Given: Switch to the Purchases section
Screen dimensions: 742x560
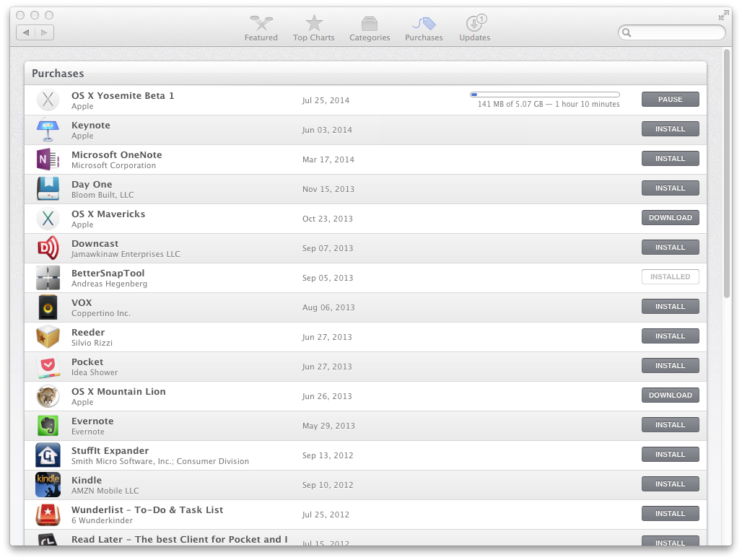Looking at the screenshot, I should (424, 28).
